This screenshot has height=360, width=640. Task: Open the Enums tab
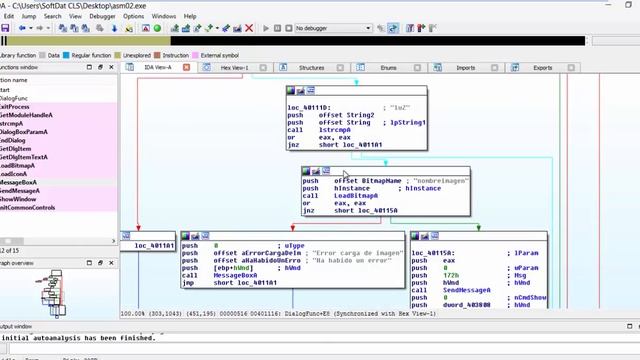point(388,68)
